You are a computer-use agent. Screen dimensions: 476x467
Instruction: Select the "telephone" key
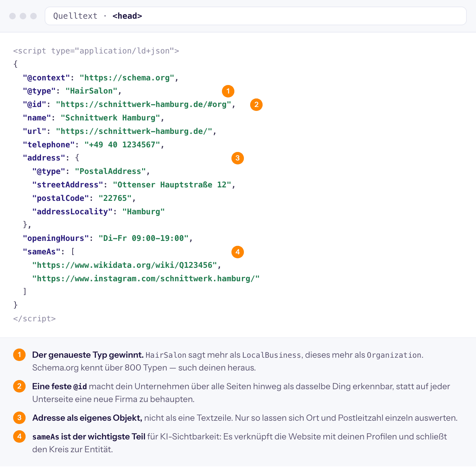click(x=49, y=145)
